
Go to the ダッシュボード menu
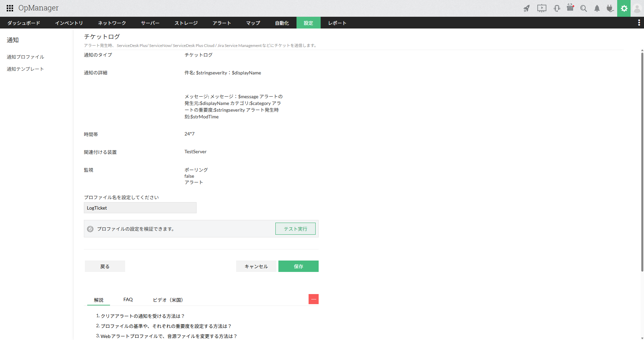[x=23, y=23]
